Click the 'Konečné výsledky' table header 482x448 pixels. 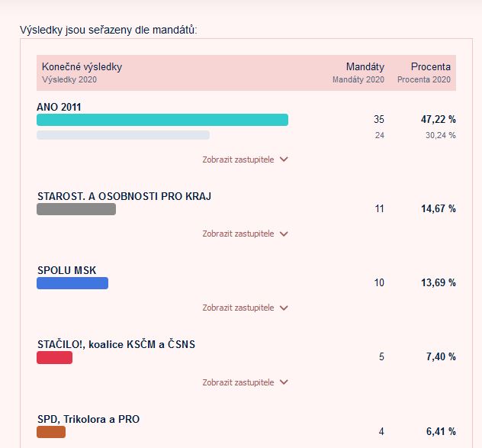click(x=82, y=67)
